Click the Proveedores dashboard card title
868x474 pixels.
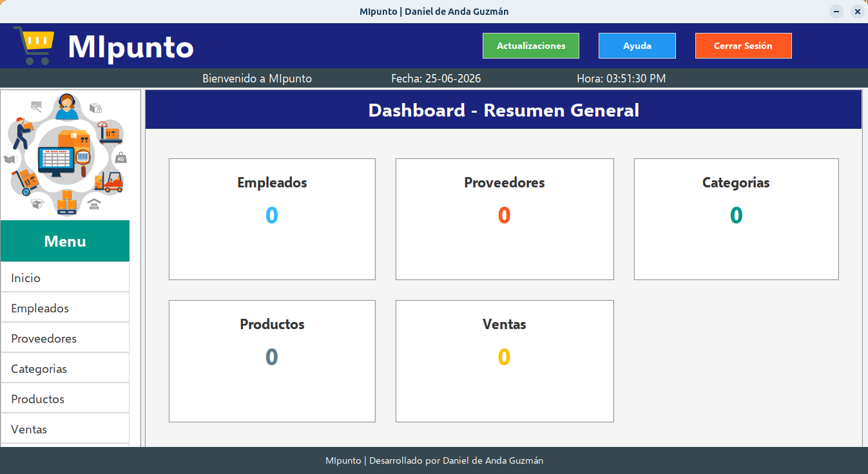pyautogui.click(x=505, y=182)
